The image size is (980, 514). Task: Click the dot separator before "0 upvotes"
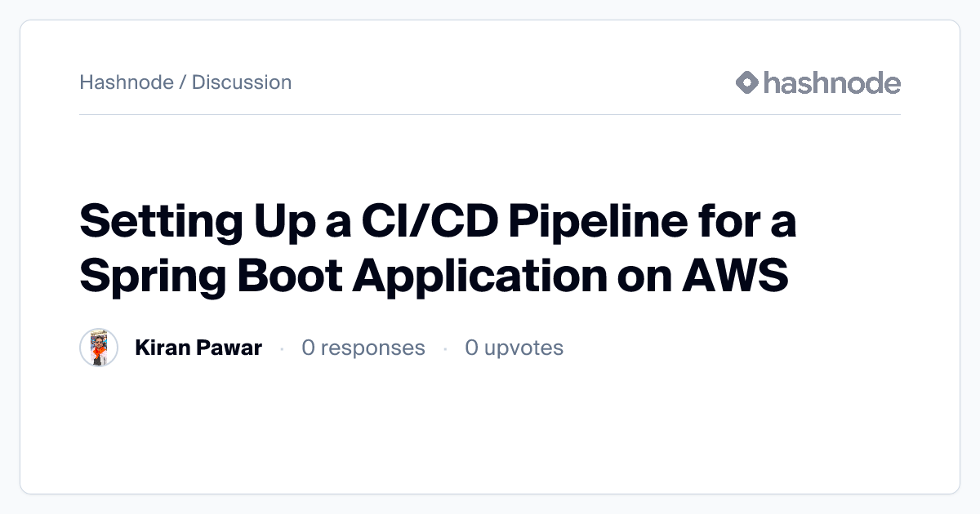pyautogui.click(x=445, y=348)
